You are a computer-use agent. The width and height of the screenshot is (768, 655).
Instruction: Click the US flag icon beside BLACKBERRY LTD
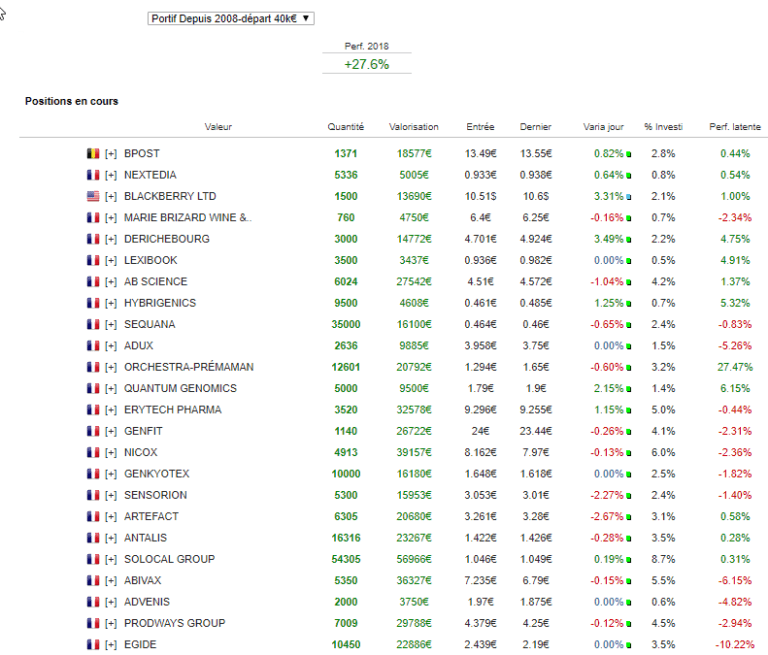(93, 196)
